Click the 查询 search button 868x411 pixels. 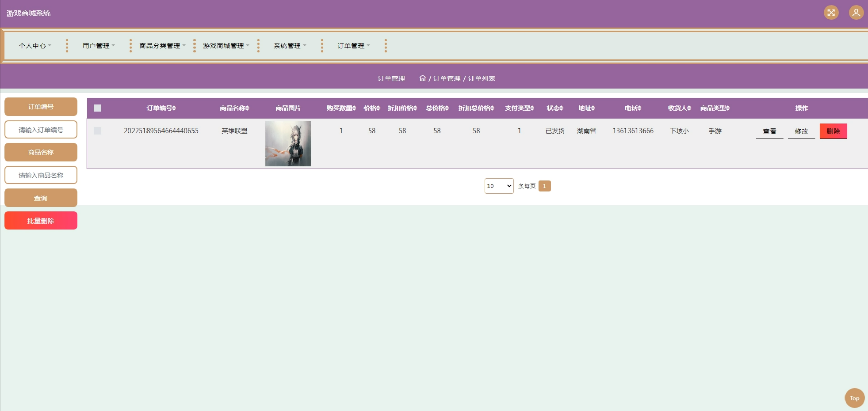[41, 198]
